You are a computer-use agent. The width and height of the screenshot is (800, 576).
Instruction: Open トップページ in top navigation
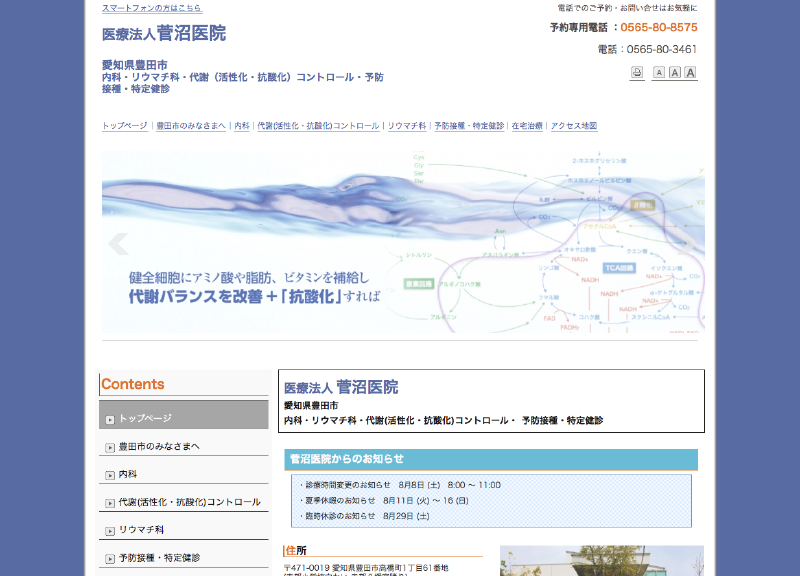point(125,126)
